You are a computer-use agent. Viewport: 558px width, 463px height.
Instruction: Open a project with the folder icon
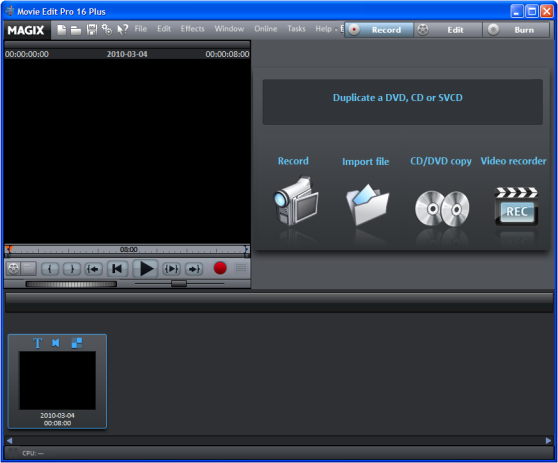[75, 30]
